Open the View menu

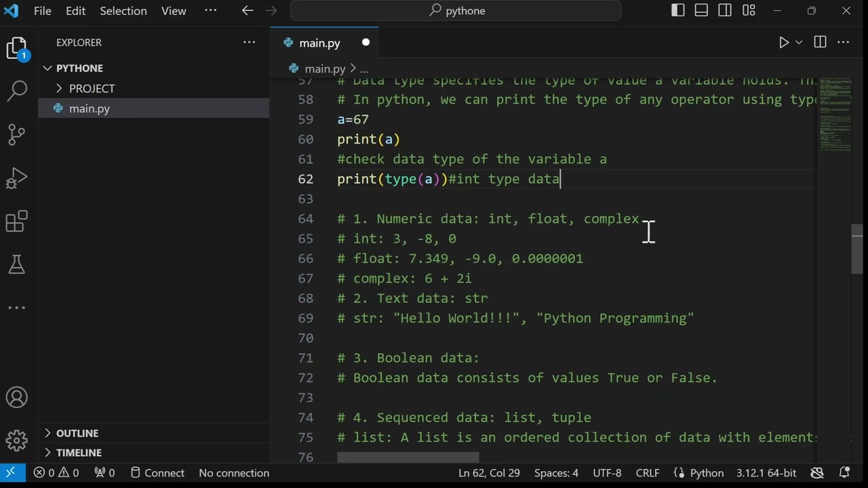[x=174, y=11]
